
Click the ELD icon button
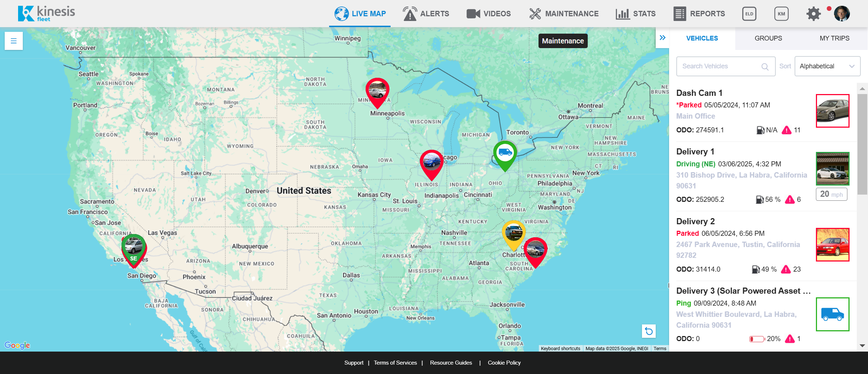pyautogui.click(x=749, y=14)
